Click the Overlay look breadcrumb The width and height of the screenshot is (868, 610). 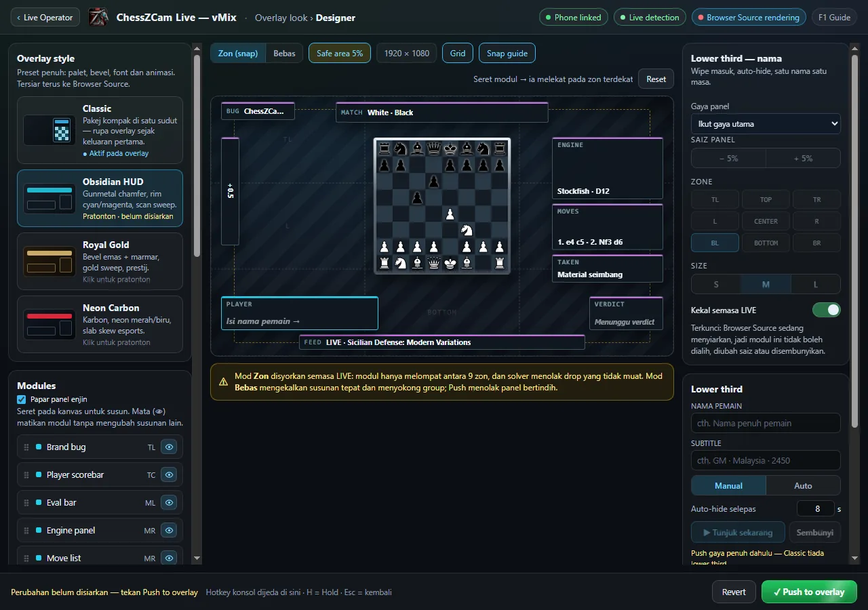click(281, 18)
